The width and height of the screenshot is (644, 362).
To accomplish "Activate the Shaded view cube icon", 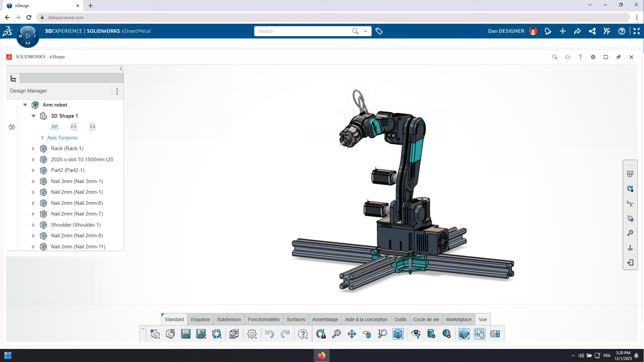I will 398,334.
